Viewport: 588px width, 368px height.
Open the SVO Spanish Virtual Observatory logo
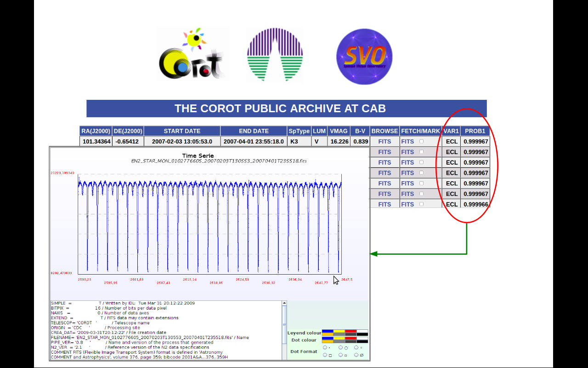click(364, 57)
